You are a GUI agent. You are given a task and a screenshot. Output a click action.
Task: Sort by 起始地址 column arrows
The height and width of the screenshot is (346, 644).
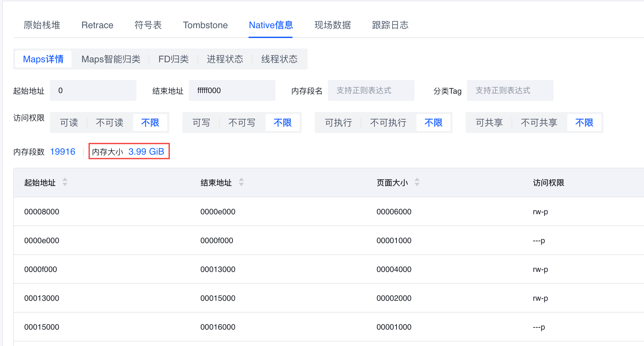pos(65,182)
